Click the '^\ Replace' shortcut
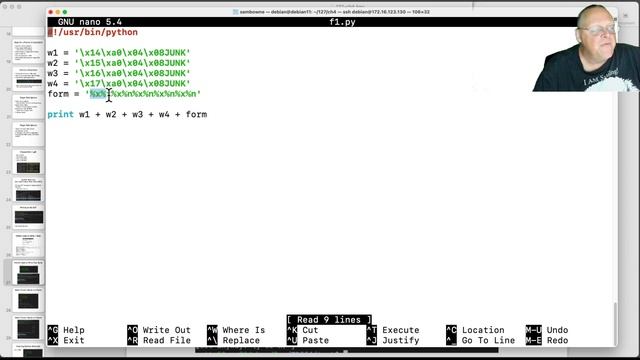 [233, 340]
